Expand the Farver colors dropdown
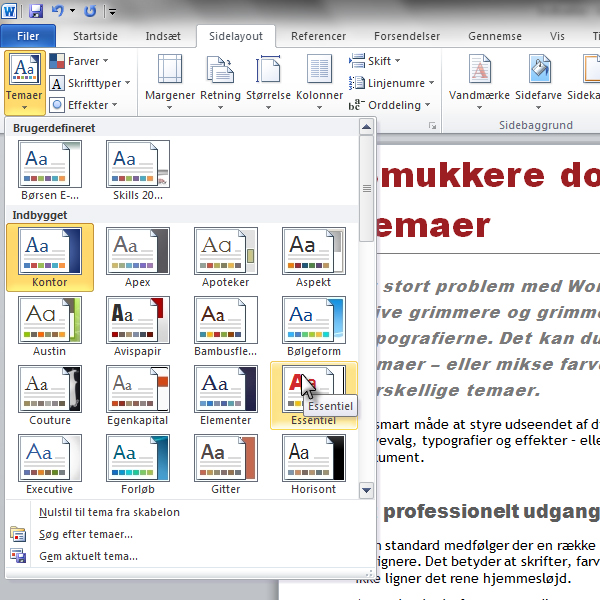This screenshot has width=600, height=600. [x=79, y=61]
